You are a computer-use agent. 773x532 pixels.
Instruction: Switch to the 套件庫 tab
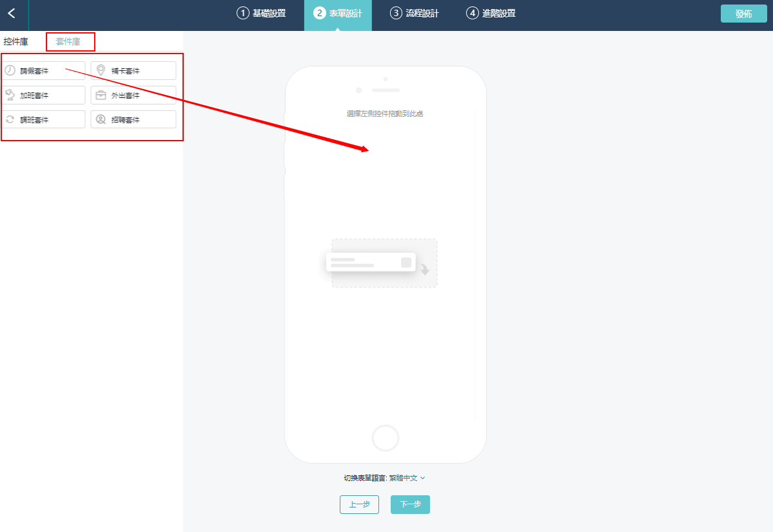coord(68,42)
